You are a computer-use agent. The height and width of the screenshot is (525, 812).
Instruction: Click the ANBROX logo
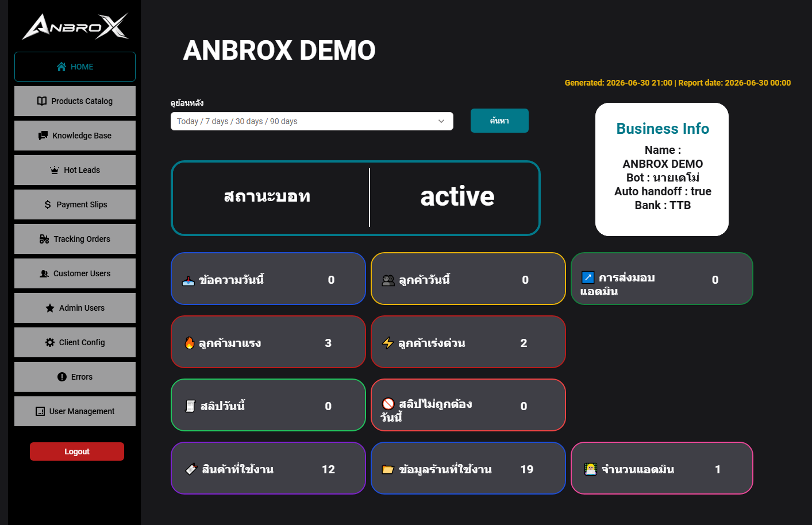(x=75, y=26)
